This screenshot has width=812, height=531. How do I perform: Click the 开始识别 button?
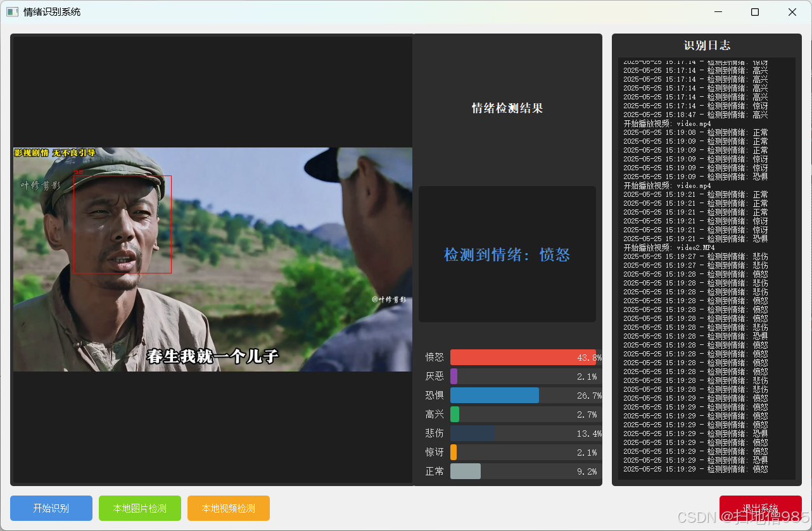click(x=51, y=508)
